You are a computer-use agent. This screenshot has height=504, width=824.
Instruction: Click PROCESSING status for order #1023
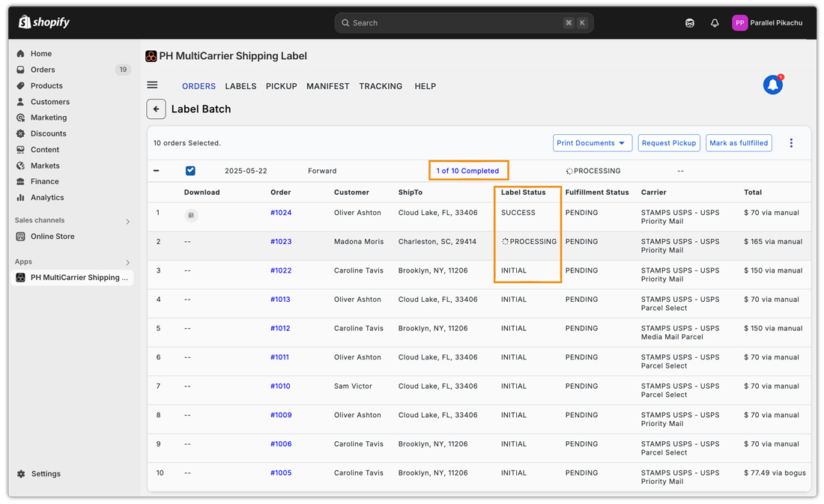(x=529, y=241)
